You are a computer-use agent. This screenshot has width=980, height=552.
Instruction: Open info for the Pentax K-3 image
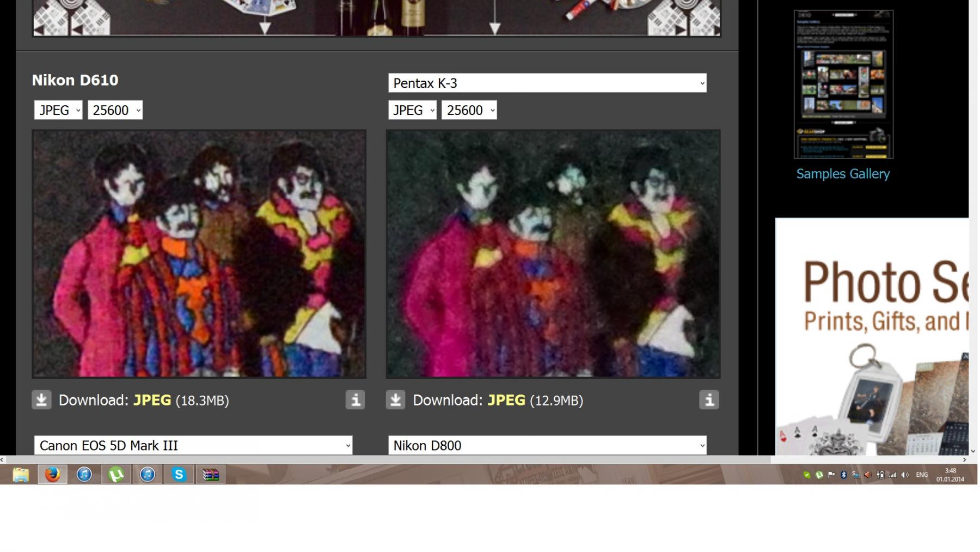(709, 400)
